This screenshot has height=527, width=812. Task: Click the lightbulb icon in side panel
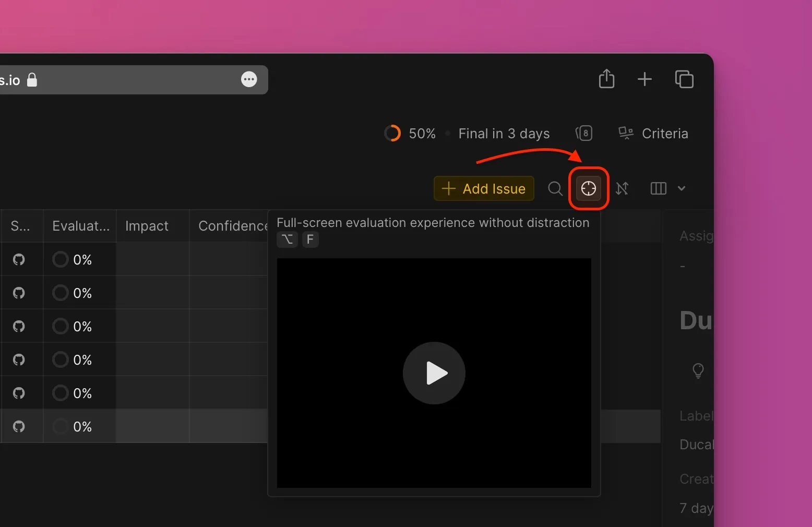pyautogui.click(x=698, y=370)
